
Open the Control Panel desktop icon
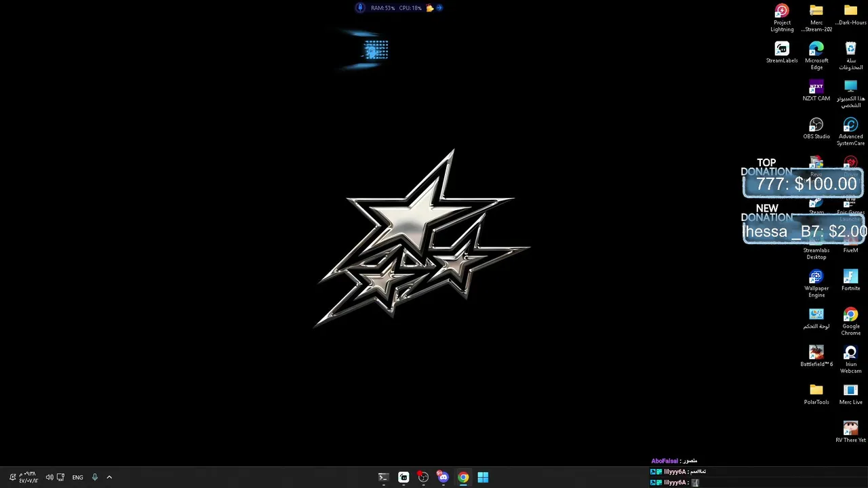[816, 319]
